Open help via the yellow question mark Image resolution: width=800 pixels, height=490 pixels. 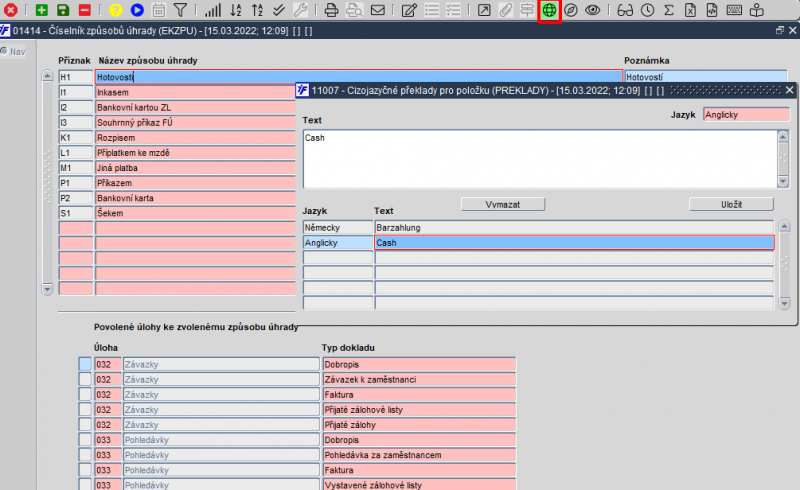[116, 10]
